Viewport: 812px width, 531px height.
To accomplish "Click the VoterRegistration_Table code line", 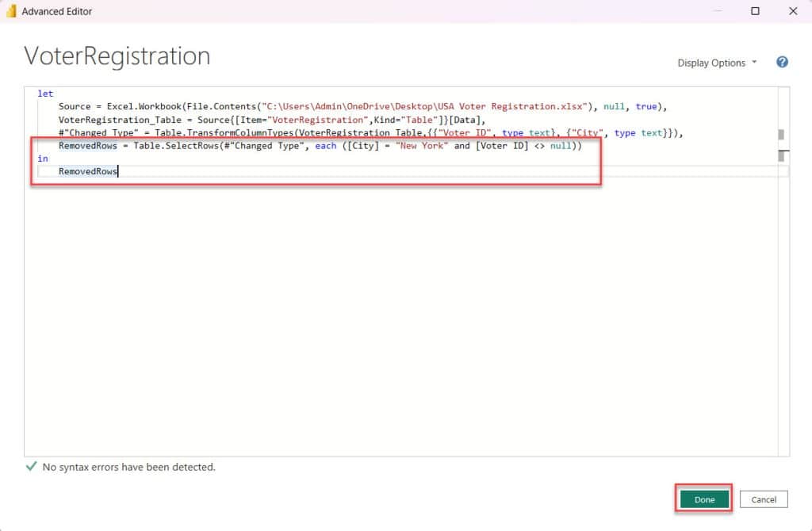I will [x=272, y=120].
